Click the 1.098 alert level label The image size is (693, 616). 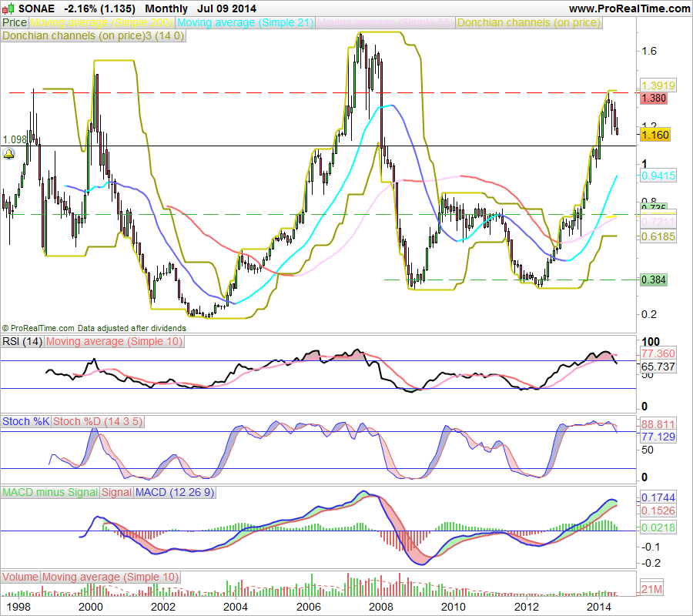click(15, 139)
